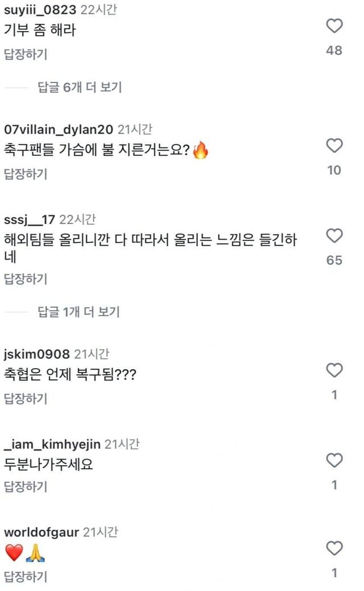This screenshot has height=591, width=364.
Task: Reply to 07villain_dylan20's comment
Action: (26, 174)
